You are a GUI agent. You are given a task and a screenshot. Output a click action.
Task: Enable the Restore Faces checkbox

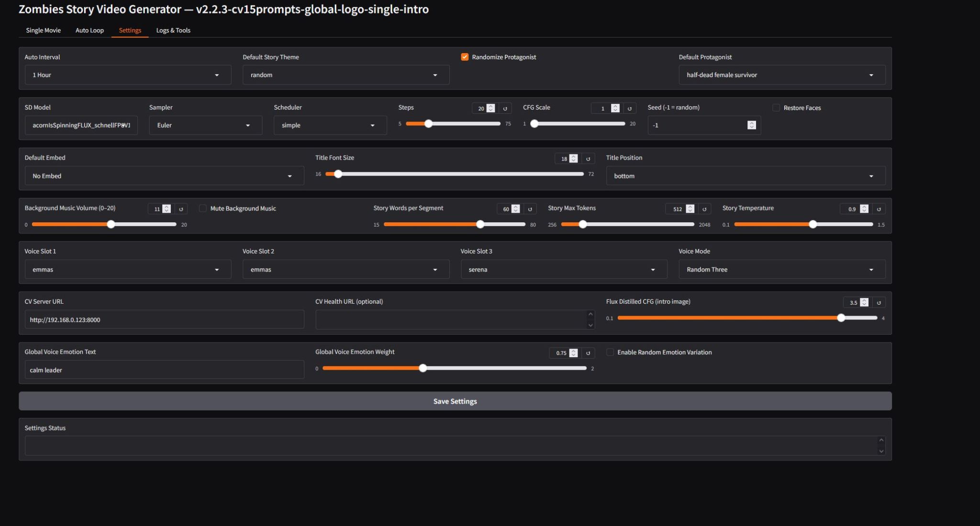(x=776, y=108)
